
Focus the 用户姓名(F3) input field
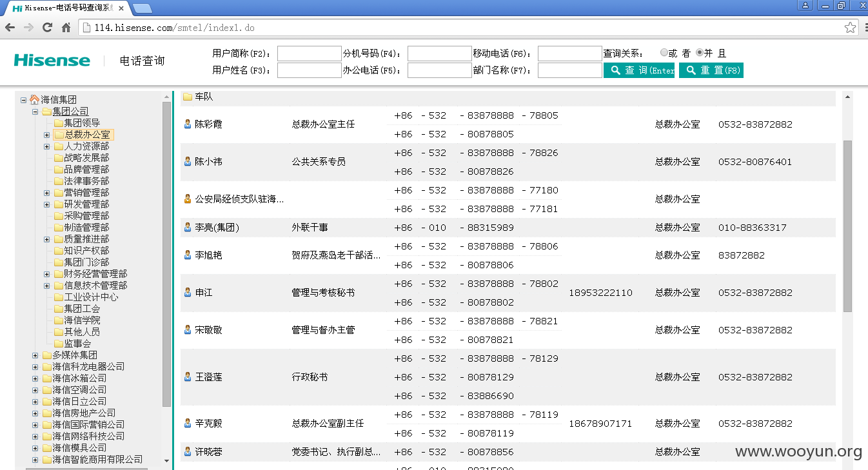pyautogui.click(x=309, y=70)
